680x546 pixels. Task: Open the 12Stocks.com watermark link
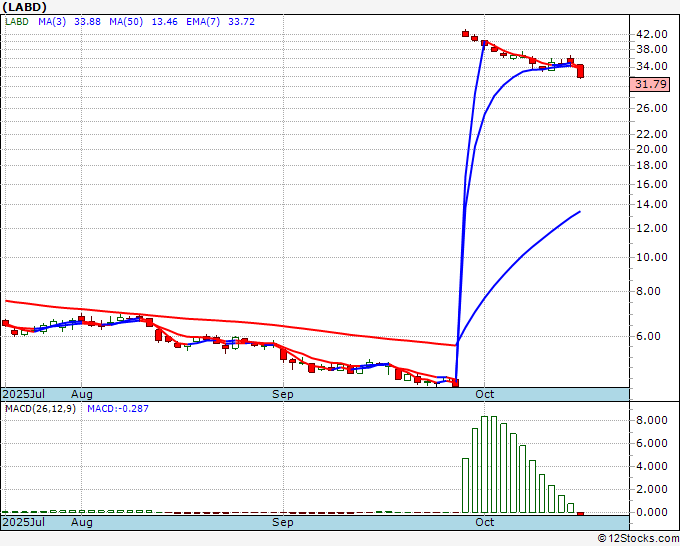638,538
